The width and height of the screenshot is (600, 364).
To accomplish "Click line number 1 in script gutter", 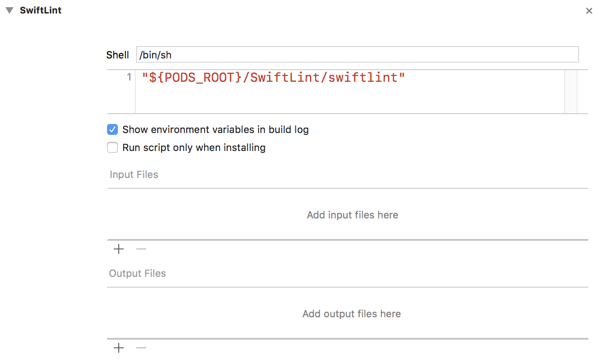I will click(129, 77).
